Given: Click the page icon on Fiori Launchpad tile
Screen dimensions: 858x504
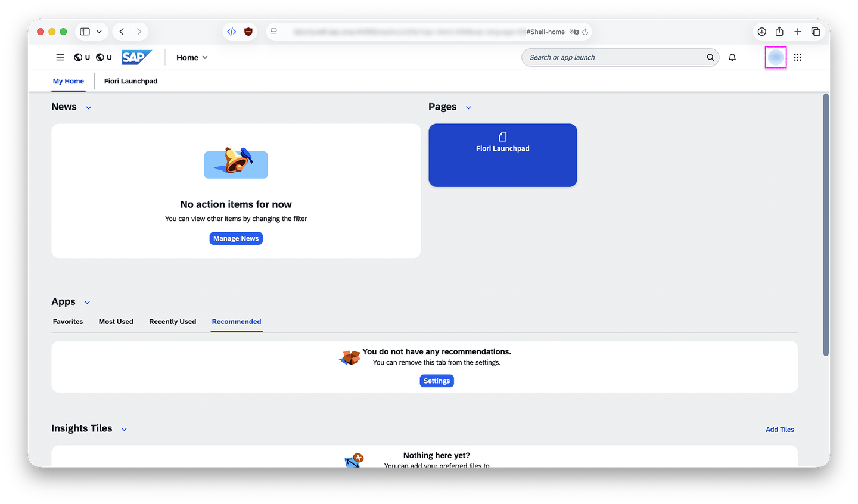Looking at the screenshot, I should 503,136.
